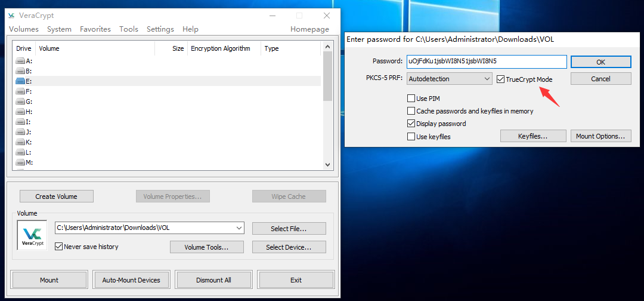Image resolution: width=644 pixels, height=301 pixels.
Task: Click the Volume column header
Action: [95, 48]
